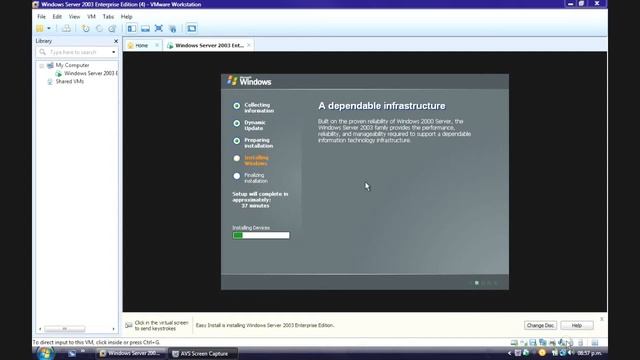
Task: Click the Installing Devices progress bar
Action: [261, 235]
